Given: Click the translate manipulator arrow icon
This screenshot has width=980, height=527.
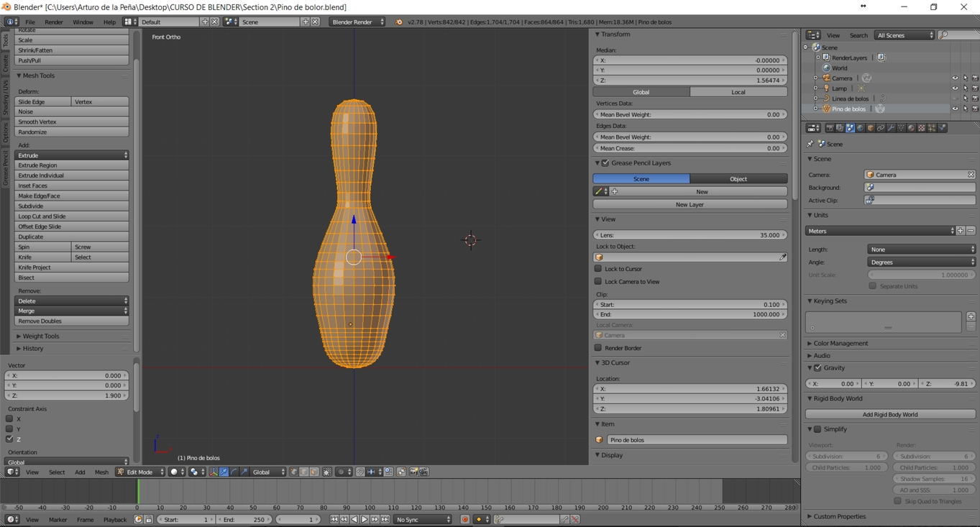Looking at the screenshot, I should 224,472.
